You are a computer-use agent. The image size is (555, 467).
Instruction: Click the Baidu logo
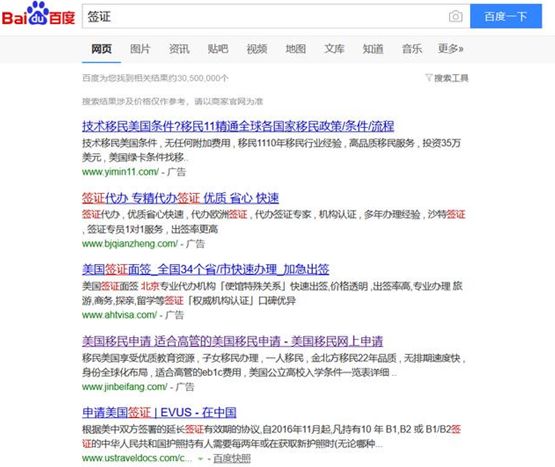click(39, 14)
